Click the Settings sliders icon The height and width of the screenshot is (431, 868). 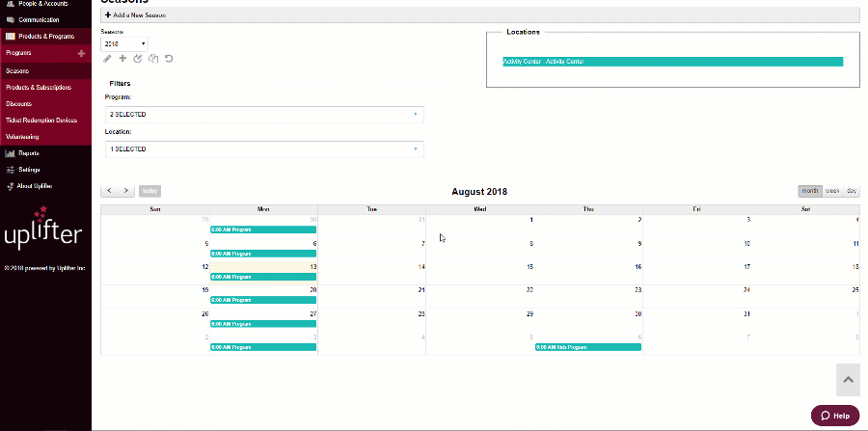pyautogui.click(x=10, y=170)
